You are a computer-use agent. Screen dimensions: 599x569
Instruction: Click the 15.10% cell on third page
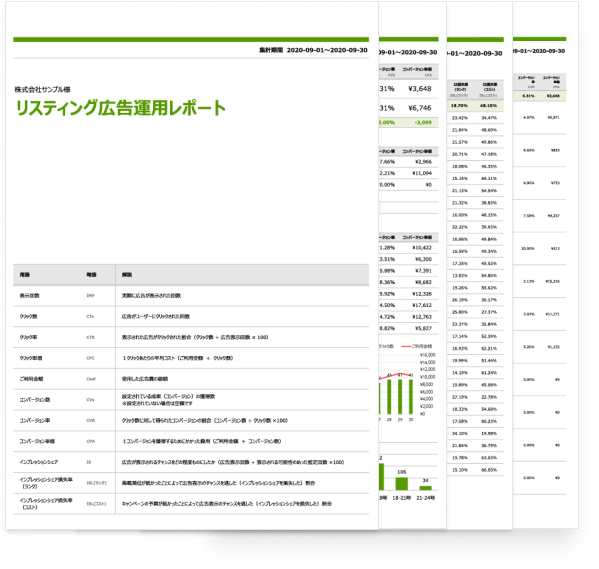pyautogui.click(x=460, y=470)
